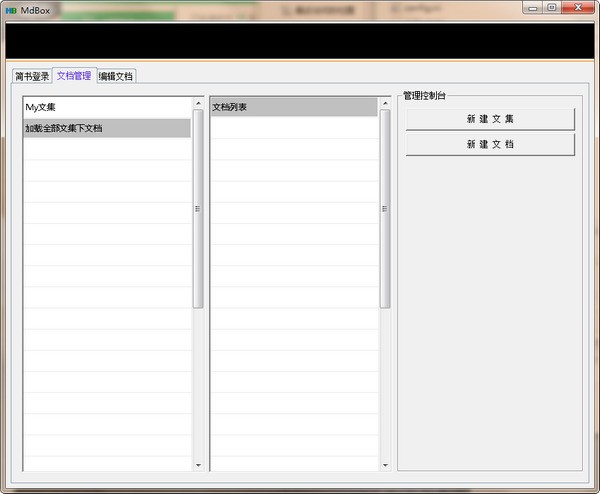Select 加载全部文集下文档 list item
The width and height of the screenshot is (600, 494).
[x=107, y=128]
